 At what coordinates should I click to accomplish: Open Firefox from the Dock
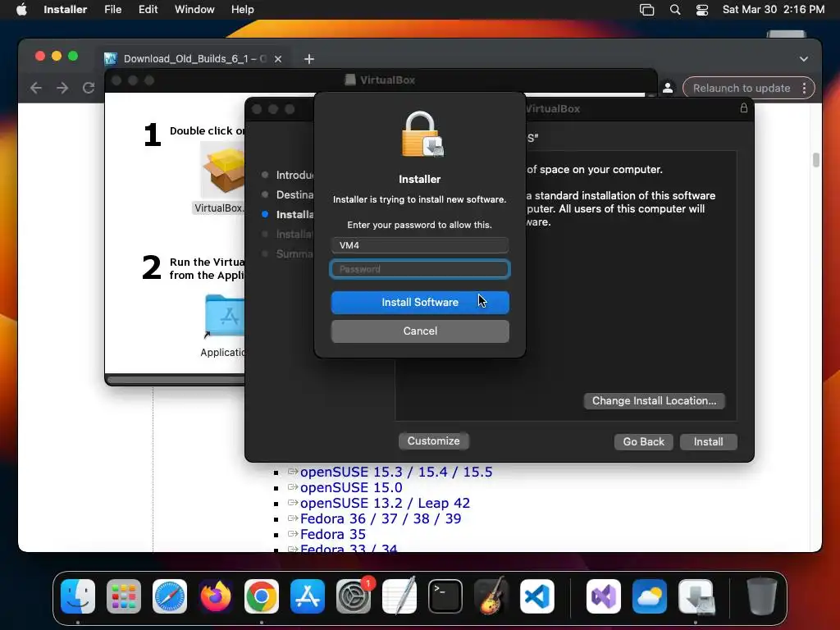click(216, 596)
